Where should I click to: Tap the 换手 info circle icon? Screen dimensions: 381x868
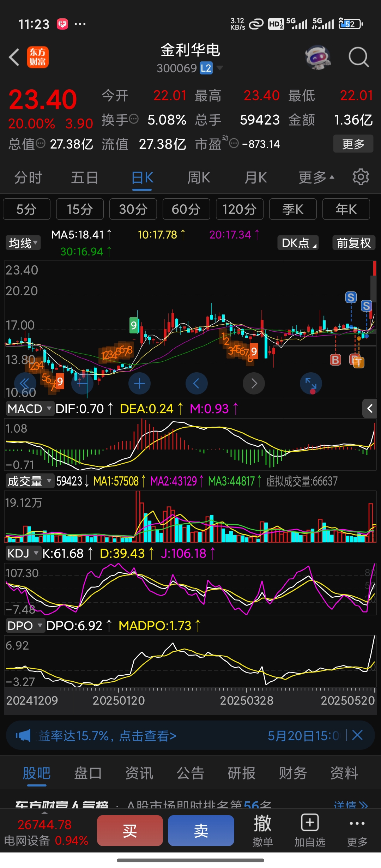click(134, 119)
